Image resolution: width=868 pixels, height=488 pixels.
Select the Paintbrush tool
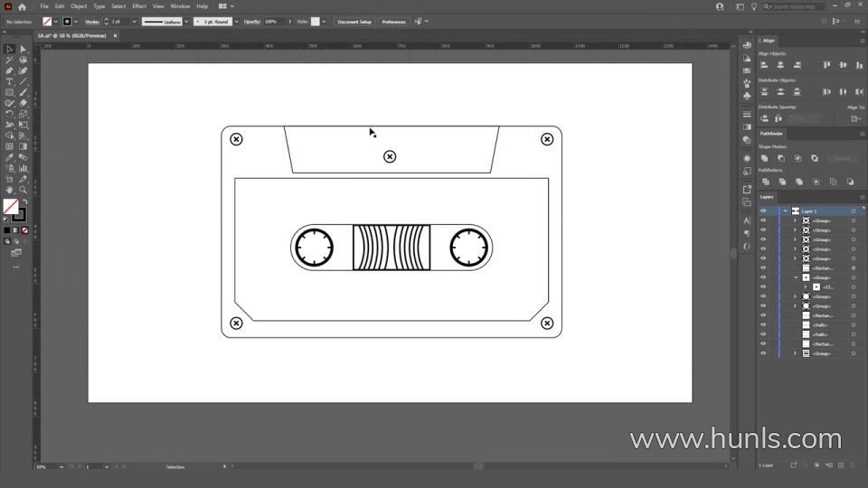pos(24,92)
